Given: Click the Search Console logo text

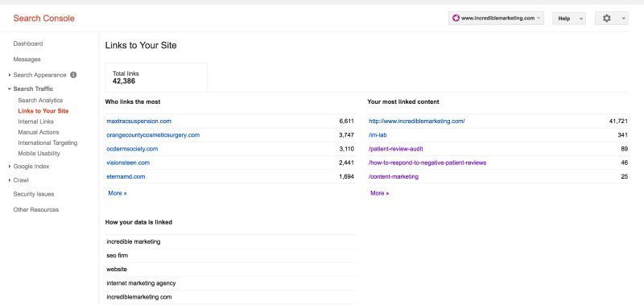Looking at the screenshot, I should (44, 19).
